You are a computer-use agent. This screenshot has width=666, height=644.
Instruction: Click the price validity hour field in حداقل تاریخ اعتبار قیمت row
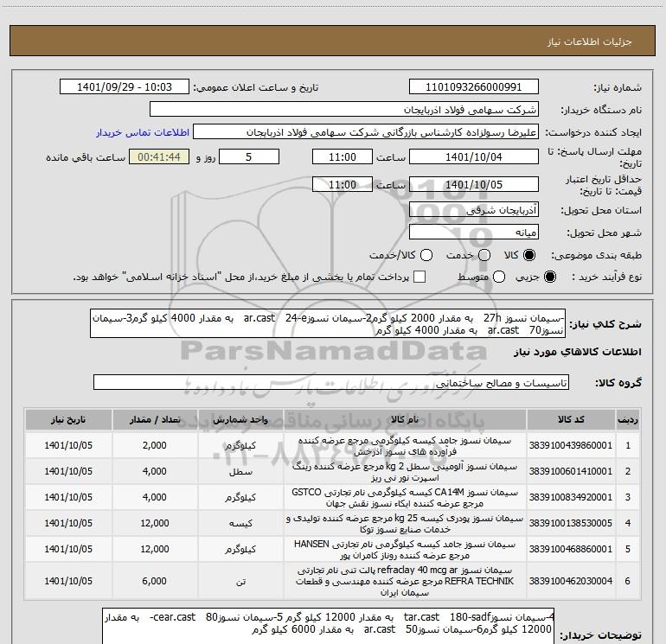(343, 184)
